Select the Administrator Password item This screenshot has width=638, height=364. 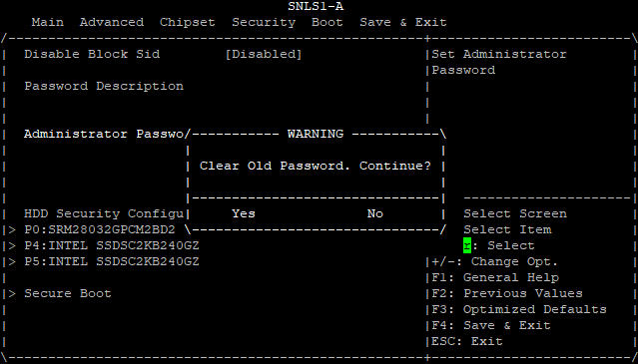tap(104, 134)
